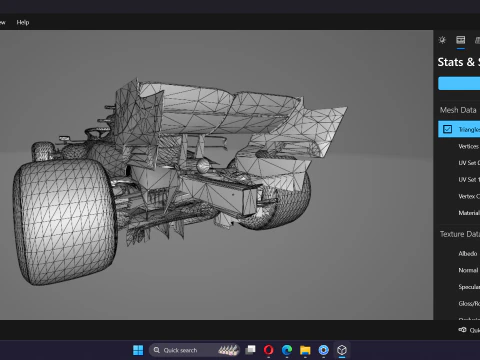Screen dimensions: 480x360
Task: Open Microsoft Edge from the taskbar
Action: pos(287,350)
